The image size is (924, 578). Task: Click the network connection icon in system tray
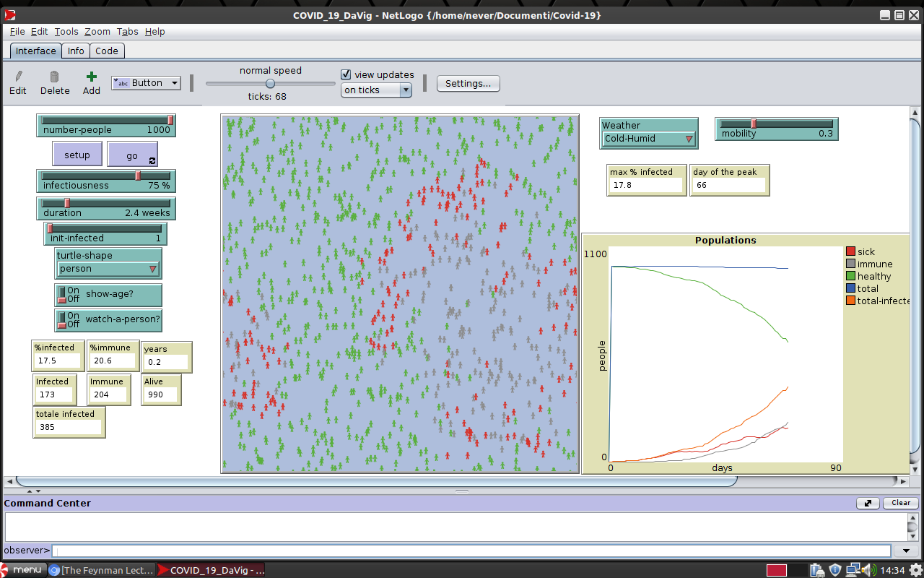click(x=855, y=570)
